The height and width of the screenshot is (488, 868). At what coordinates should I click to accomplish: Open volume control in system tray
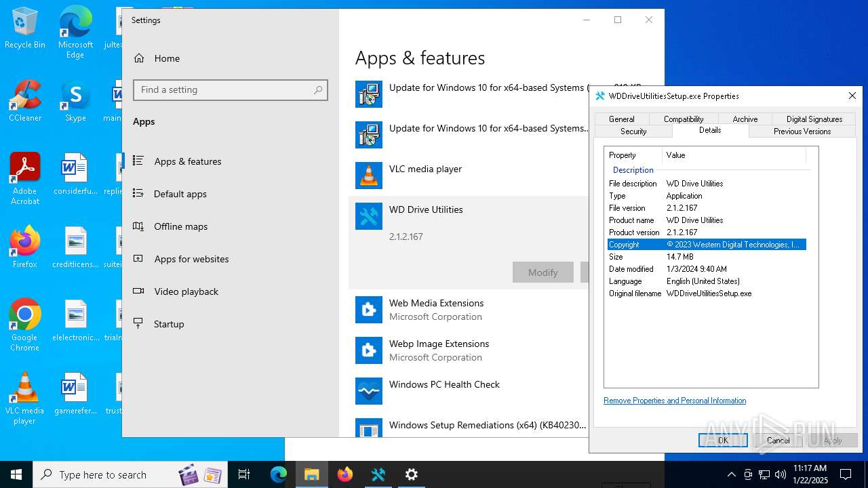(781, 474)
